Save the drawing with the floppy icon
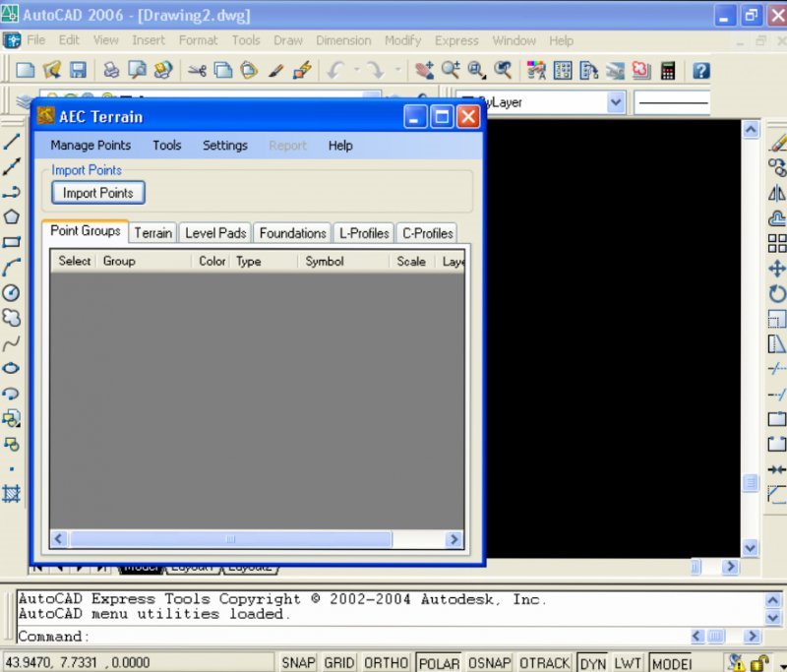The image size is (787, 672). click(x=78, y=70)
